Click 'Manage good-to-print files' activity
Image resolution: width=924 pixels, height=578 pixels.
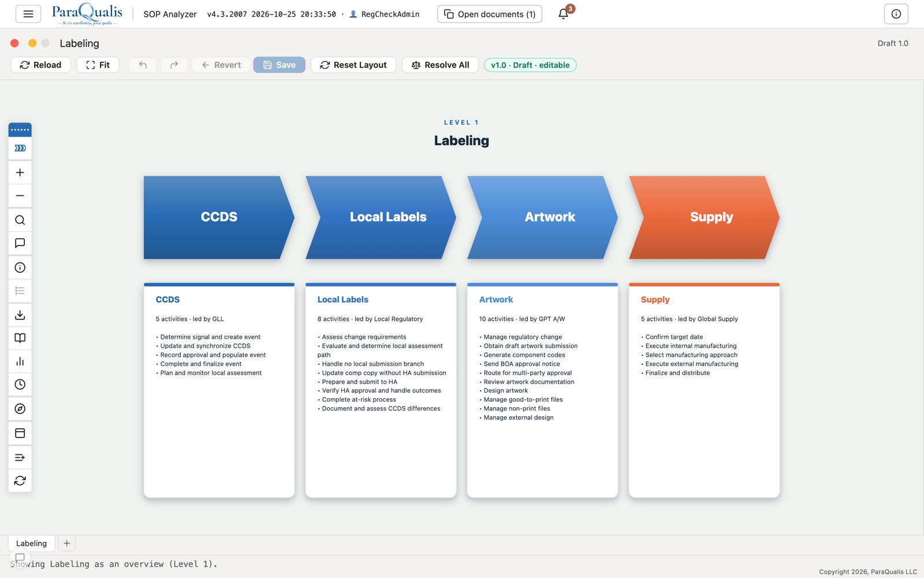point(523,399)
